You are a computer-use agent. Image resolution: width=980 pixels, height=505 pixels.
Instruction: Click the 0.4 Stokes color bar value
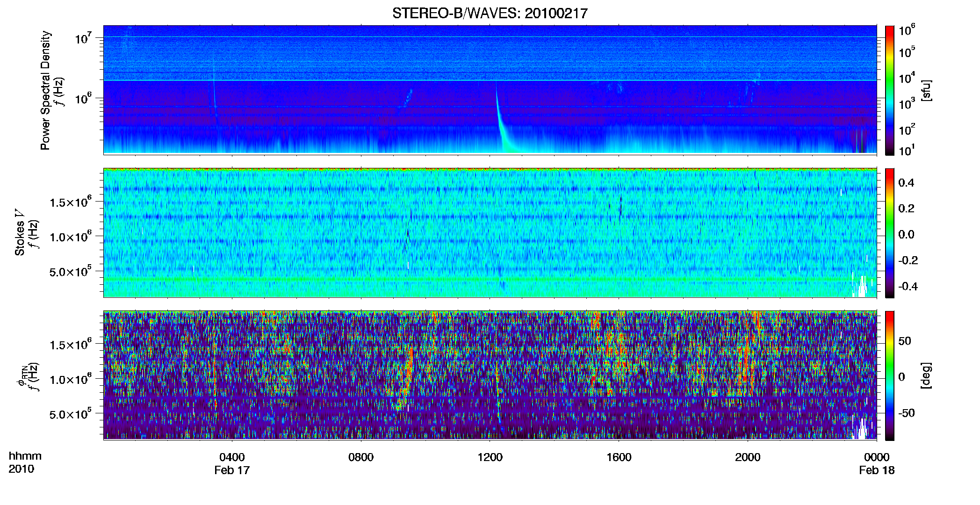pos(906,183)
